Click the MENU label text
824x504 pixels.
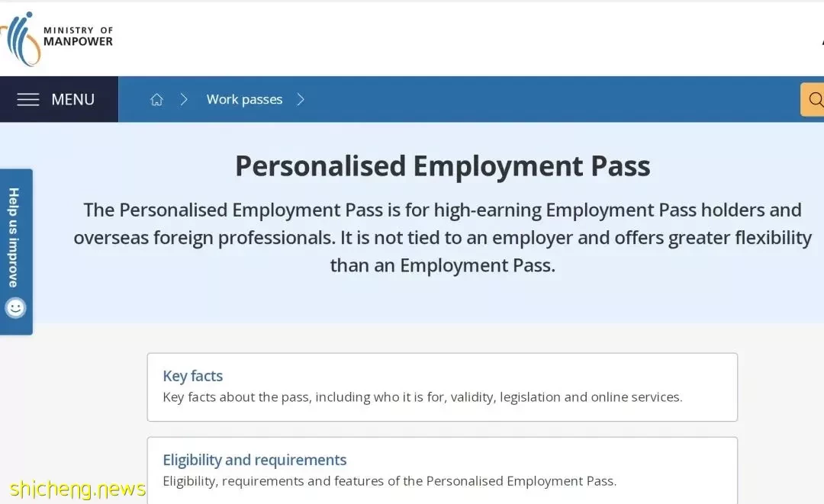click(x=73, y=99)
